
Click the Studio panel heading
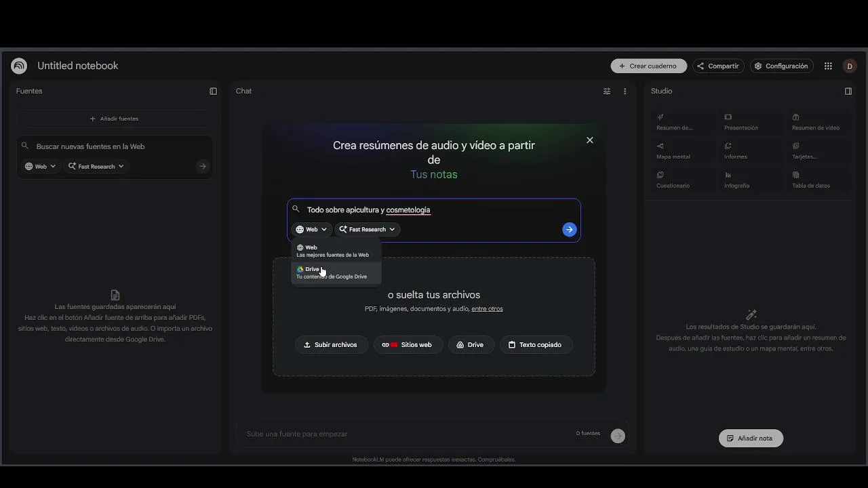(661, 91)
